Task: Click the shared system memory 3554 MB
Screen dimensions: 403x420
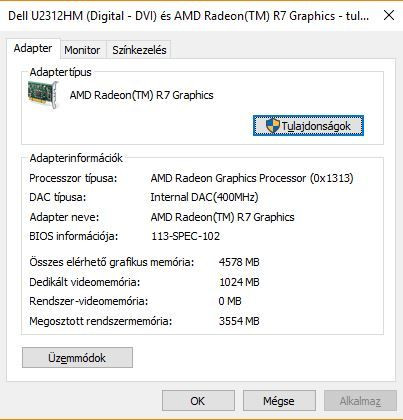Action: pyautogui.click(x=239, y=321)
